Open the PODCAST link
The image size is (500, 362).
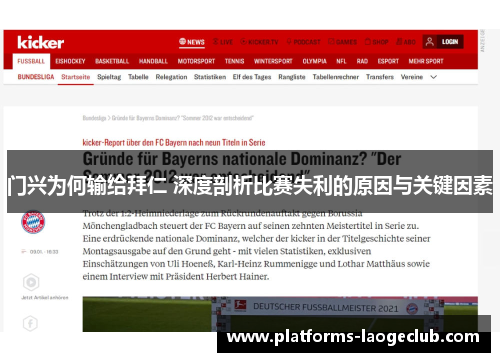[303, 42]
